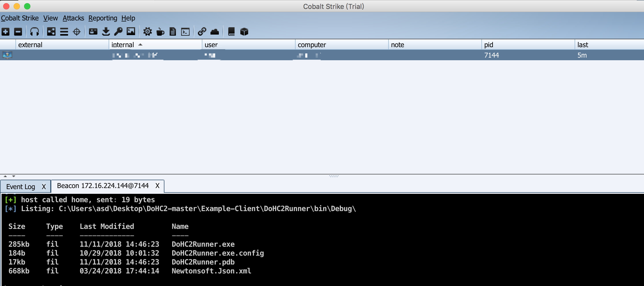
Task: Open keystrokes view with the key icon
Action: tap(118, 31)
